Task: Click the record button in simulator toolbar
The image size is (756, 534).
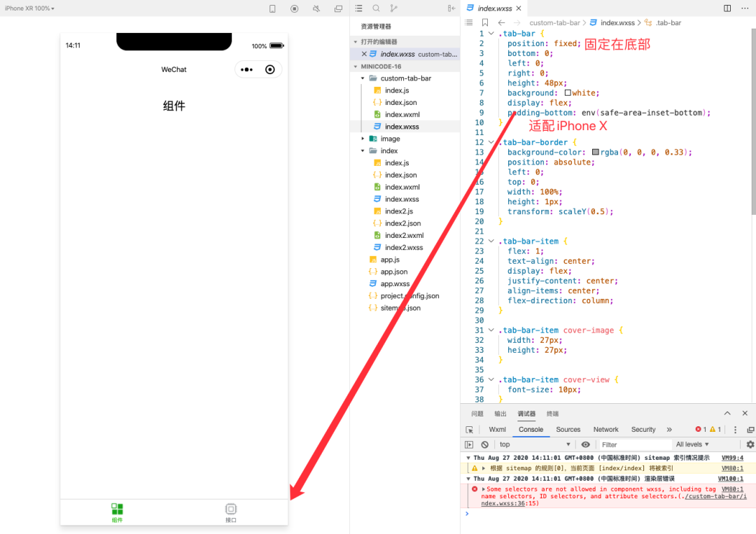Action: tap(295, 8)
